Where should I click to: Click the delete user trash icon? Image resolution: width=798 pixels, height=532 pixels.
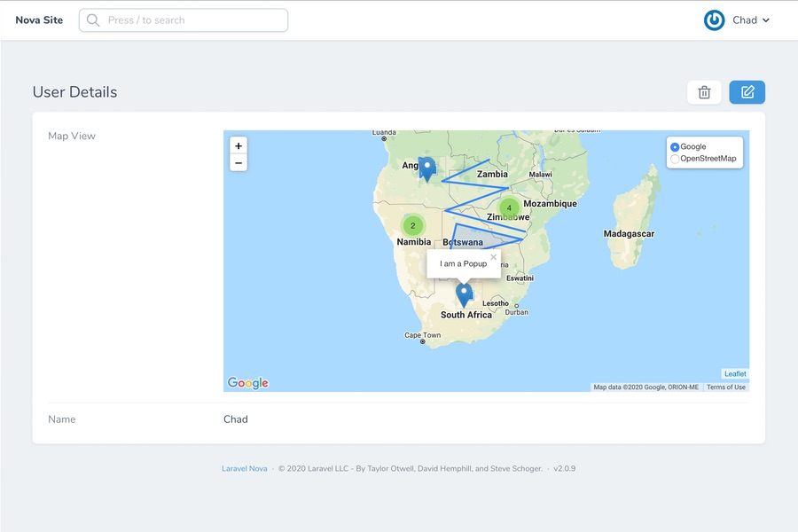(x=704, y=92)
